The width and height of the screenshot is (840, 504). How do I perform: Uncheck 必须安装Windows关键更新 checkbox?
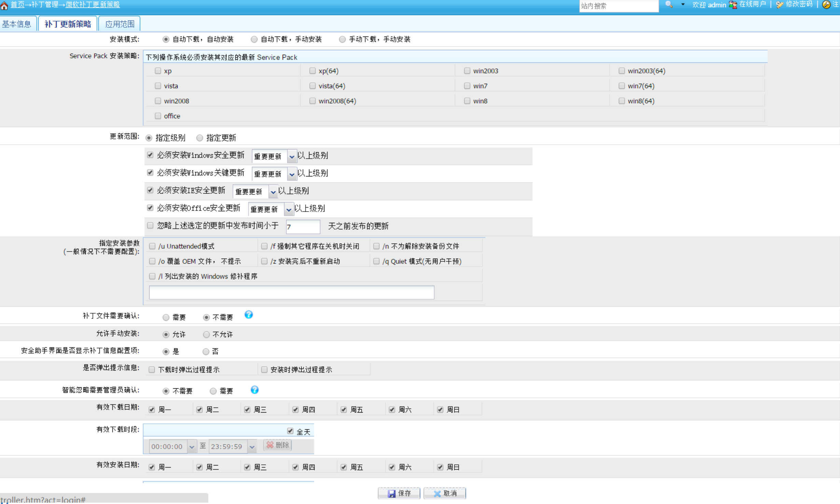coord(150,173)
